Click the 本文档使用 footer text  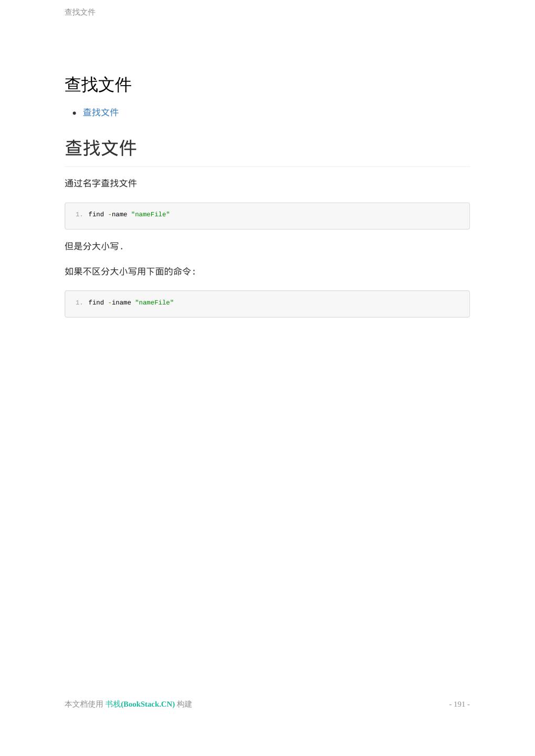(84, 704)
